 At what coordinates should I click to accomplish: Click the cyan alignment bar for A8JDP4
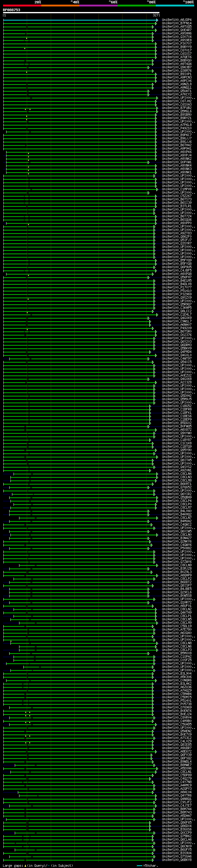(80, 20)
